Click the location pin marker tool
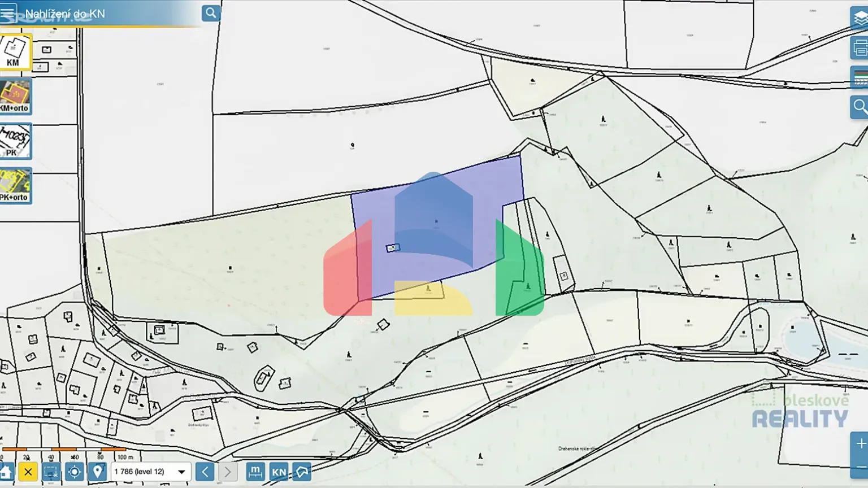Viewport: 868px width, 488px height. pyautogui.click(x=97, y=472)
